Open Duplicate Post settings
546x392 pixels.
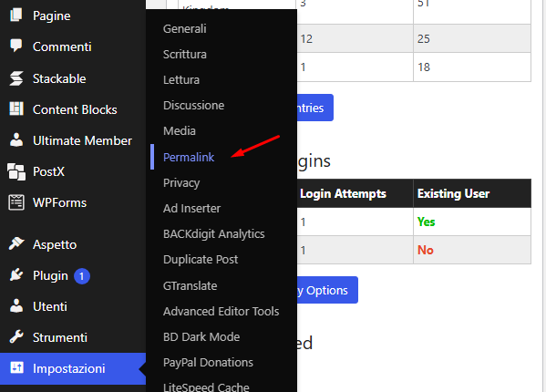pyautogui.click(x=201, y=260)
